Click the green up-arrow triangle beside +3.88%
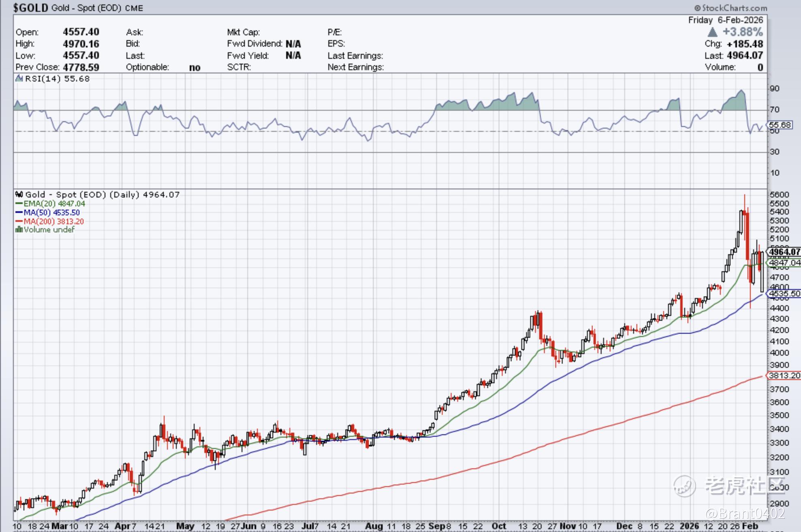801x532 pixels. coord(712,32)
